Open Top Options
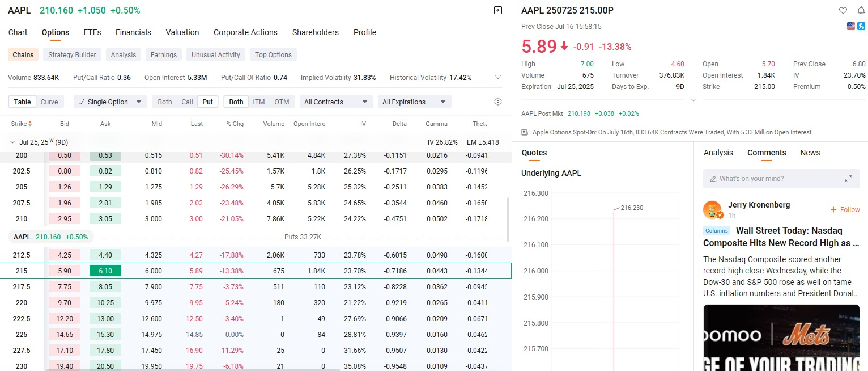This screenshot has height=371, width=868. click(273, 55)
